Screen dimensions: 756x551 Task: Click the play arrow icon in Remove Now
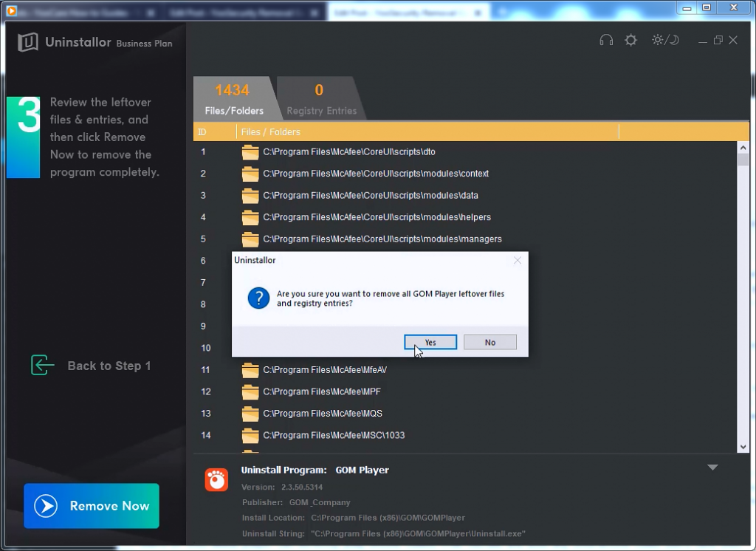[46, 506]
